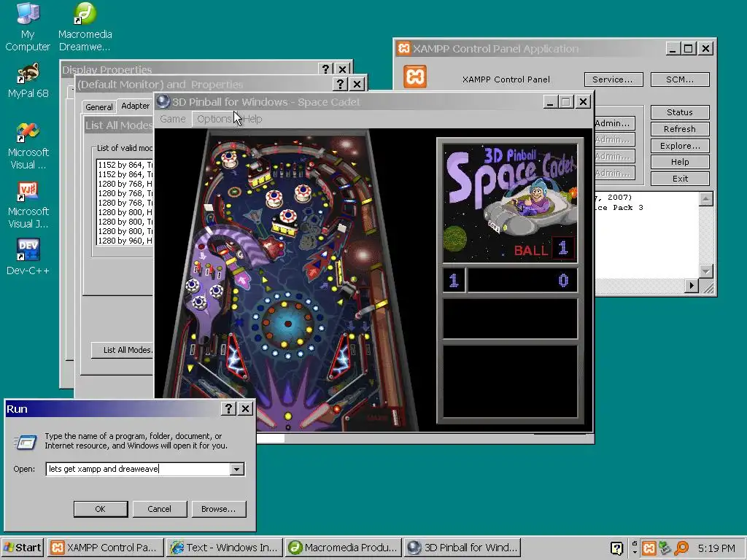The width and height of the screenshot is (747, 560).
Task: Open the Microsoft Visual J# desktop shortcut
Action: (x=28, y=205)
